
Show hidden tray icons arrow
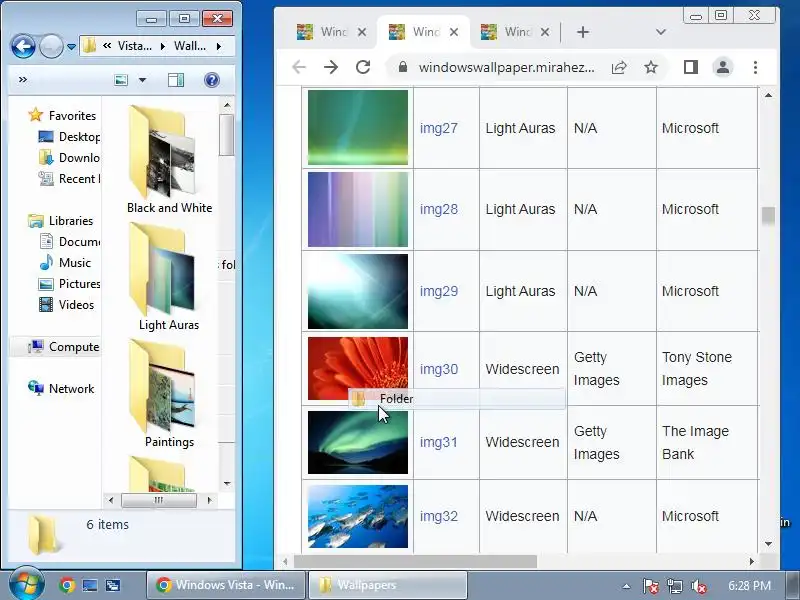[x=626, y=586]
